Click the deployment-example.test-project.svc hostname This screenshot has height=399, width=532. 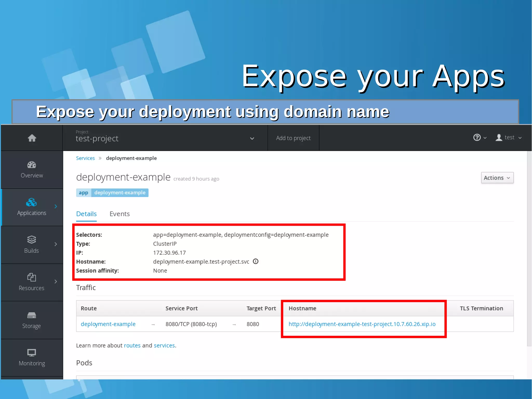201,262
